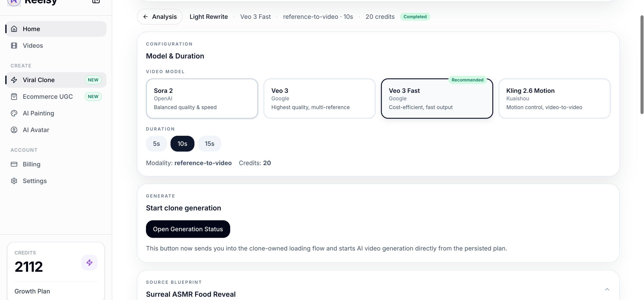Screen dimensions: 644x300
Task: Open Billing settings
Action: [32, 164]
